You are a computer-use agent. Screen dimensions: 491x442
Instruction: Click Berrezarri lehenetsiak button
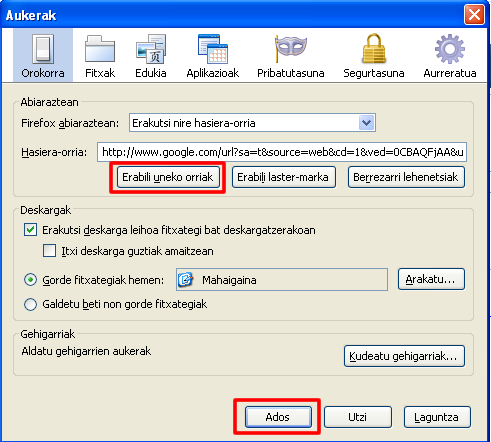tap(406, 177)
